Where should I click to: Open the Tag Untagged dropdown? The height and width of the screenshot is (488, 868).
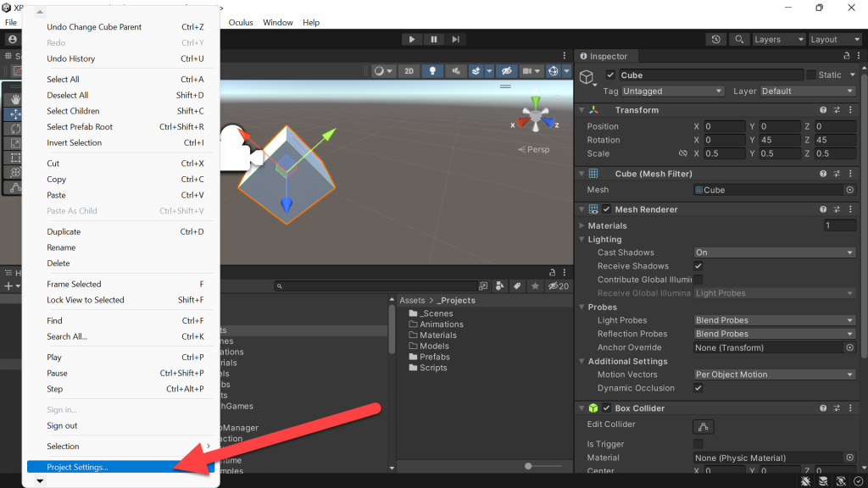coord(672,91)
